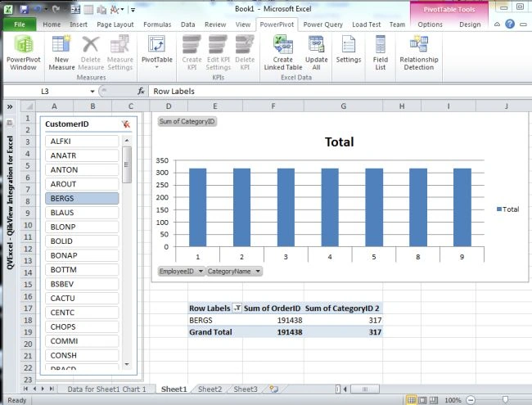Switch to Sheet2 worksheet tab
Screen dimensions: 532x405
pyautogui.click(x=210, y=389)
